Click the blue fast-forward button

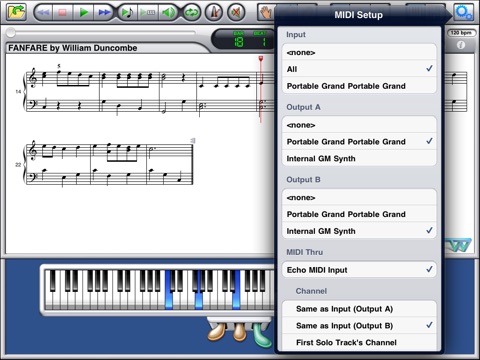[x=104, y=13]
